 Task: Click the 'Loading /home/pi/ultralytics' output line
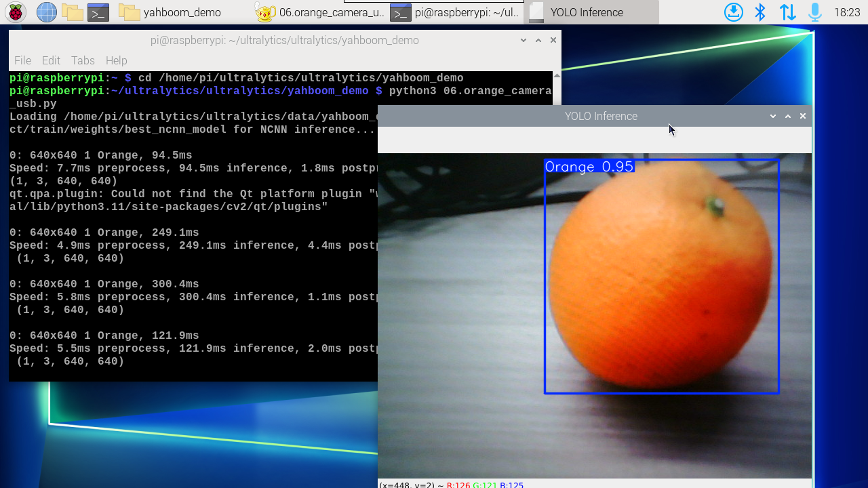pyautogui.click(x=193, y=117)
